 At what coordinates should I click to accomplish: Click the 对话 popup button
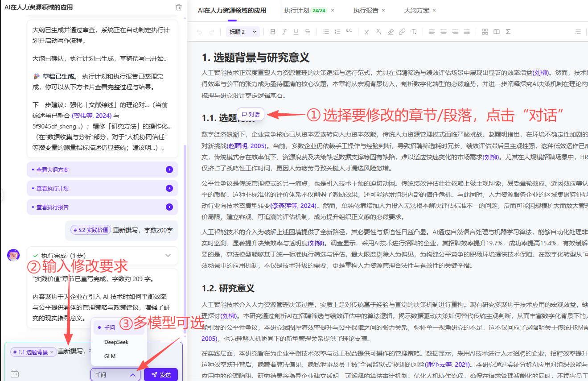pyautogui.click(x=251, y=115)
